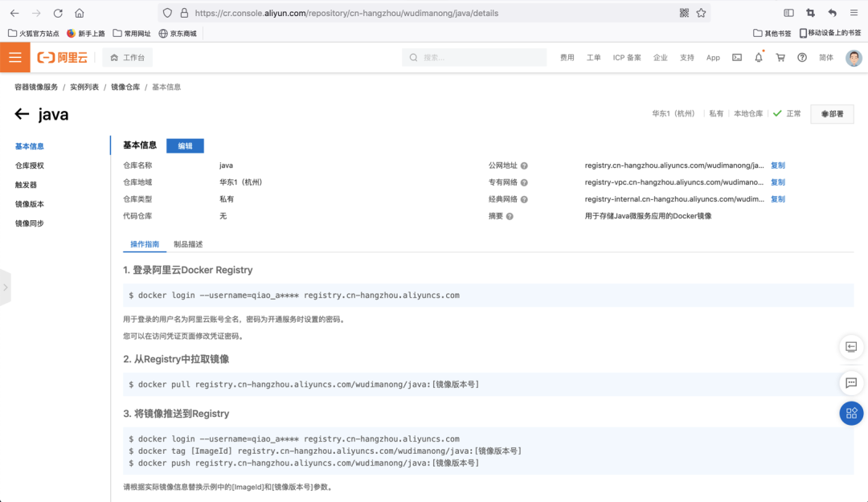Open 火狐官方站点 bookmark folder
This screenshot has width=868, height=502.
(x=33, y=33)
